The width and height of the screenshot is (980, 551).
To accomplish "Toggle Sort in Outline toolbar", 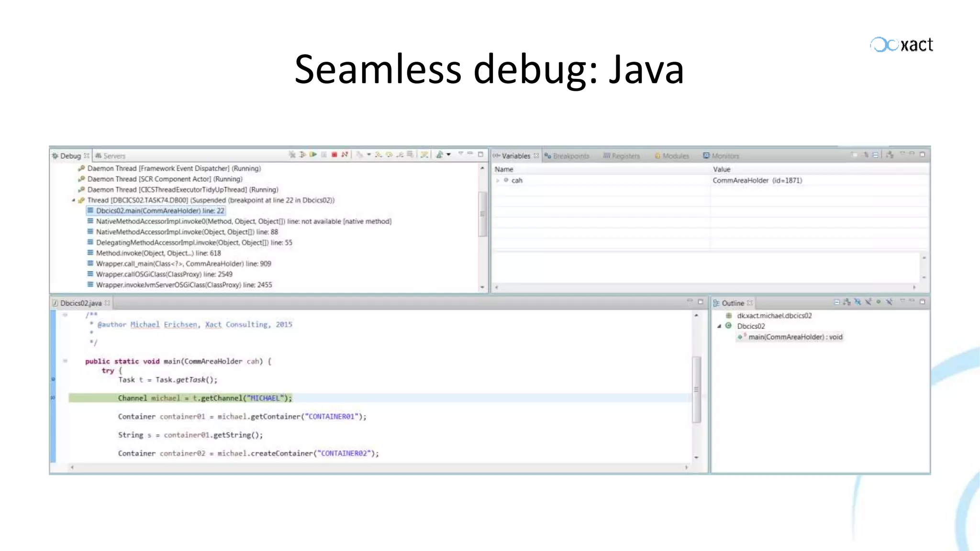I will 847,302.
